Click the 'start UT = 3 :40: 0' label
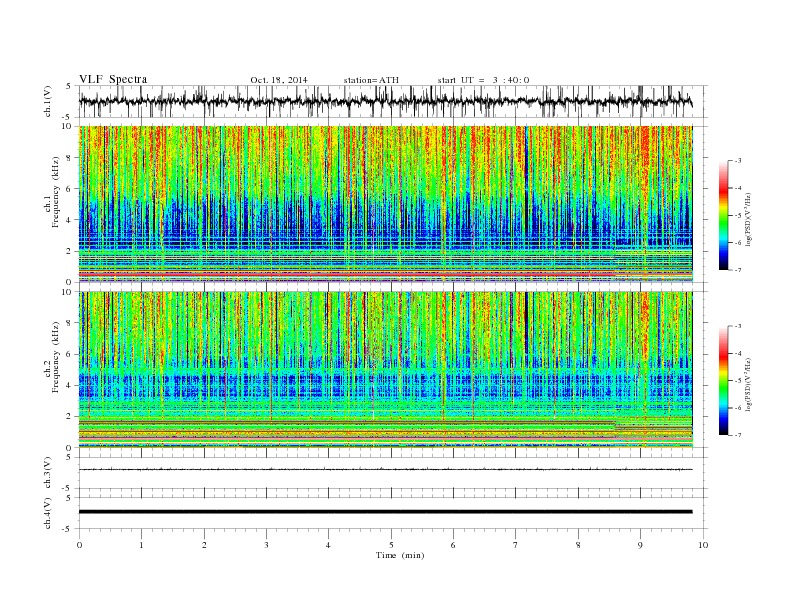The width and height of the screenshot is (792, 612). [483, 80]
